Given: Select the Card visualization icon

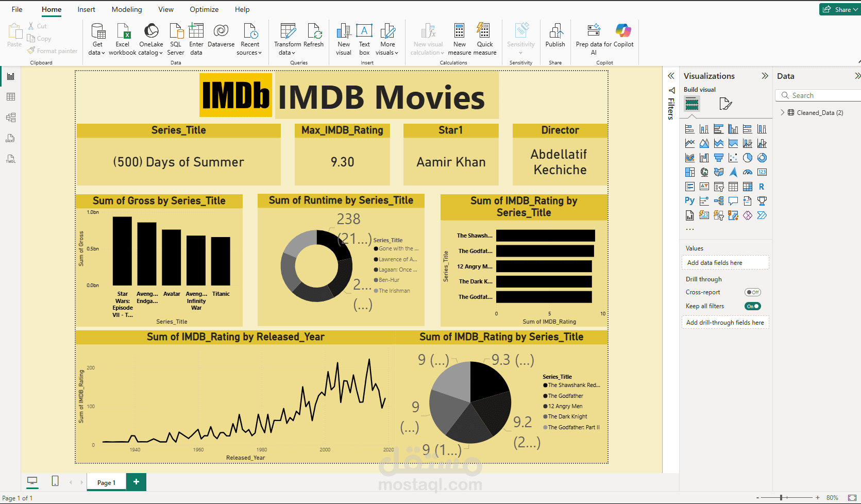Looking at the screenshot, I should tap(762, 172).
